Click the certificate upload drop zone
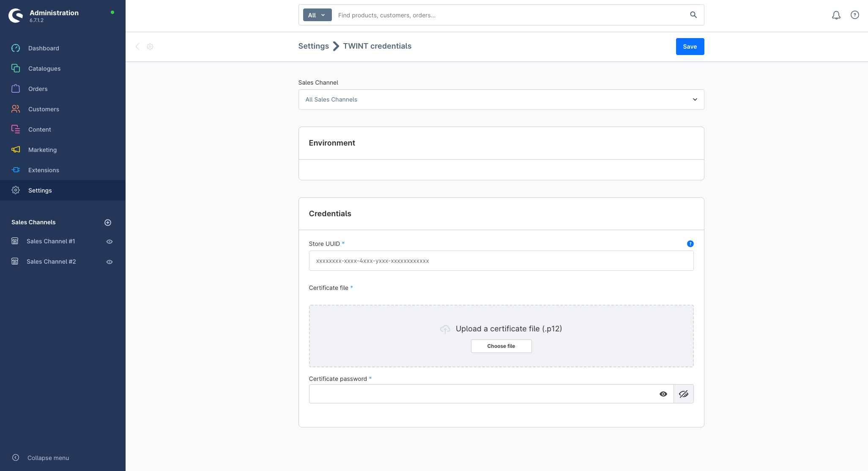This screenshot has height=471, width=868. pos(501,336)
